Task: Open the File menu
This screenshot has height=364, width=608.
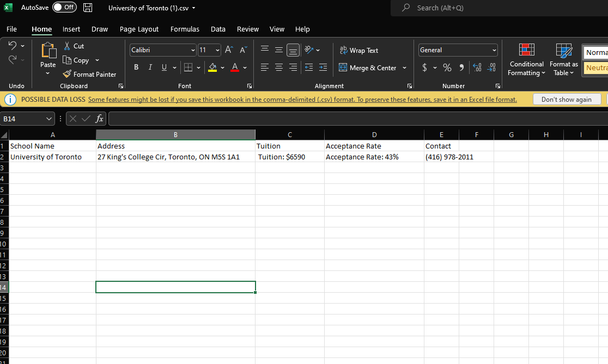Action: click(11, 29)
